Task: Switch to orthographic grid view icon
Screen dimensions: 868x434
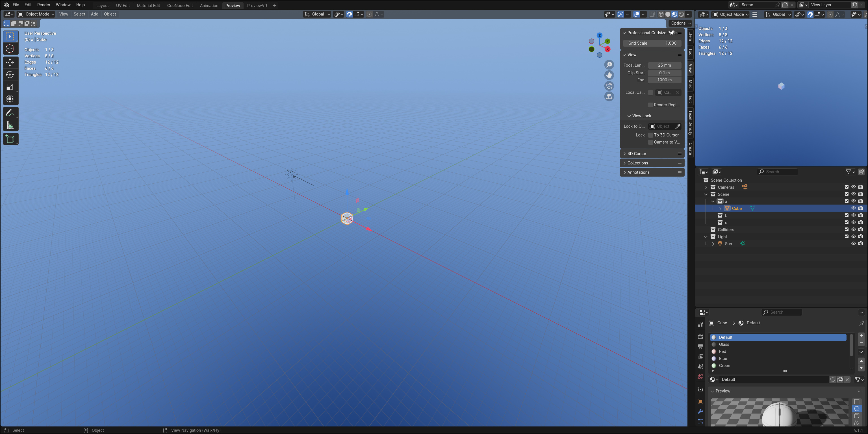Action: (x=609, y=97)
